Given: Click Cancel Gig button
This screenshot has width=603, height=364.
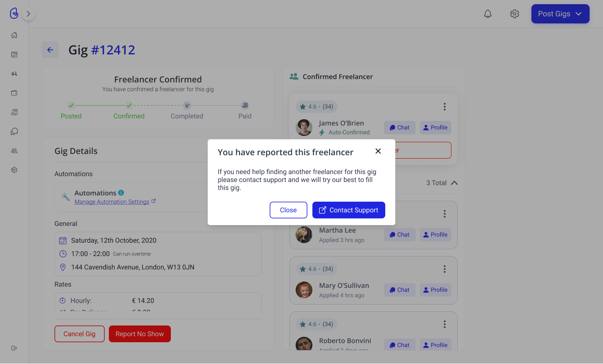Looking at the screenshot, I should 80,334.
